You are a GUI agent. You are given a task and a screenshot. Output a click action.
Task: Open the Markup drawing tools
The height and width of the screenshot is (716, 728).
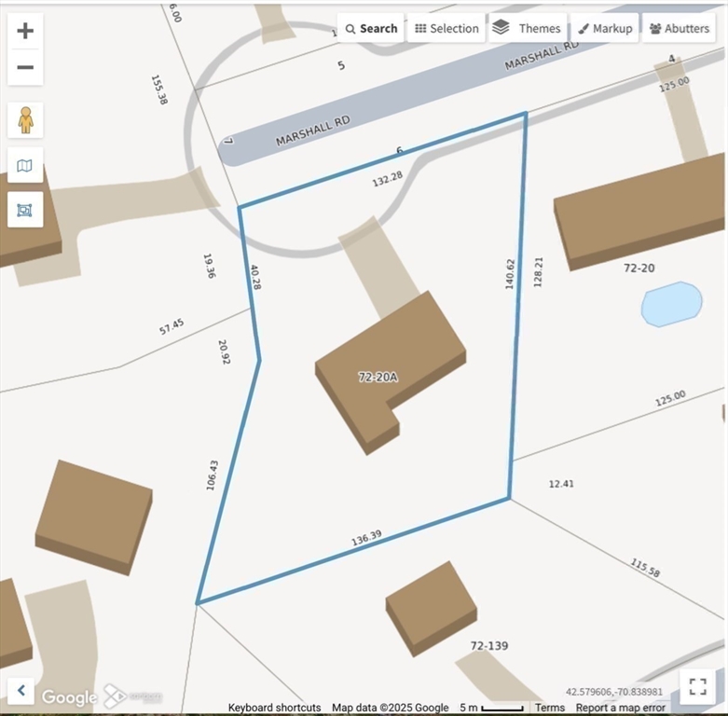tap(605, 28)
